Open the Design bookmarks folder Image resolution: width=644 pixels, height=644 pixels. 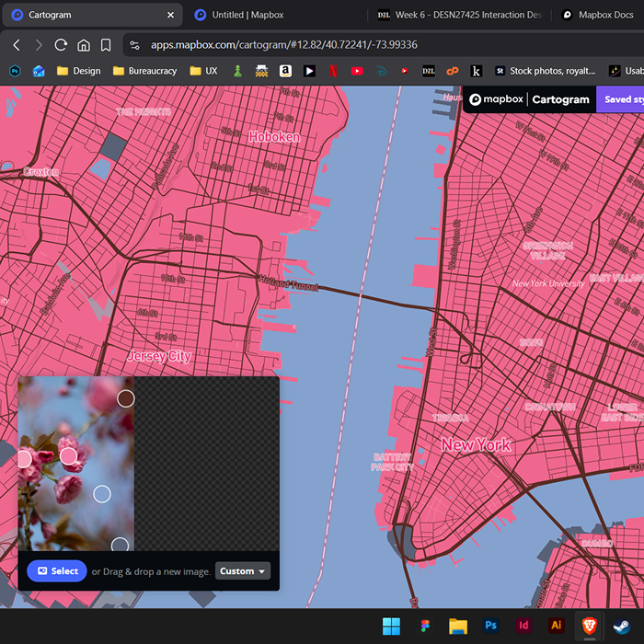coord(78,70)
